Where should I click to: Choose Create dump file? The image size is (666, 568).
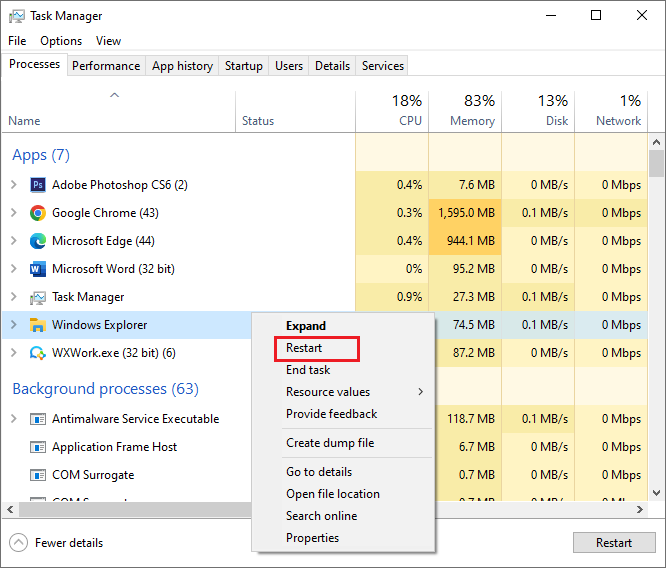tap(343, 443)
